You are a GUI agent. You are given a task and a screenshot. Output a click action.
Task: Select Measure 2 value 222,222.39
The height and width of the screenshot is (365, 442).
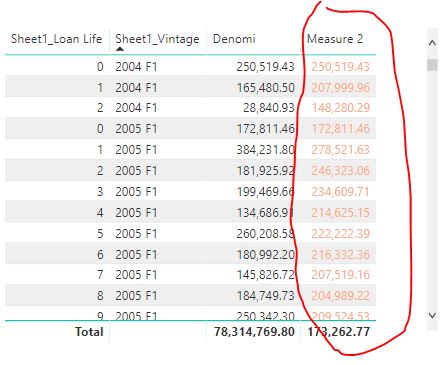coord(340,234)
